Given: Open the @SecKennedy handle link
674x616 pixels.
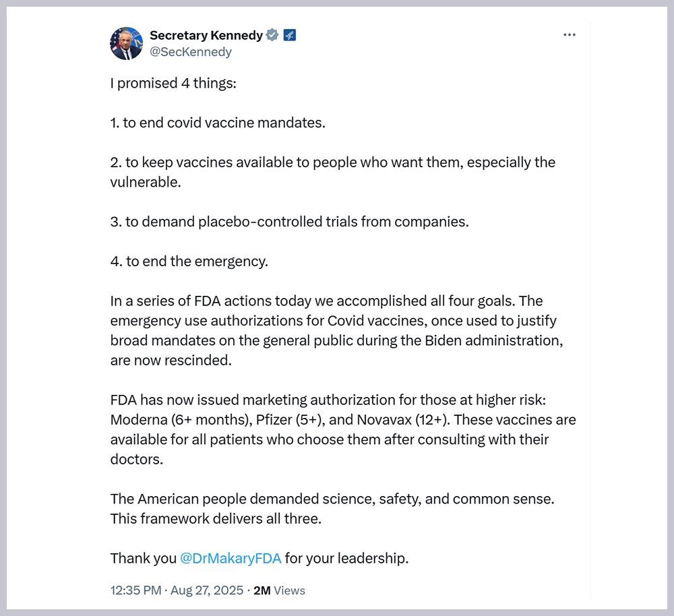Looking at the screenshot, I should click(190, 52).
